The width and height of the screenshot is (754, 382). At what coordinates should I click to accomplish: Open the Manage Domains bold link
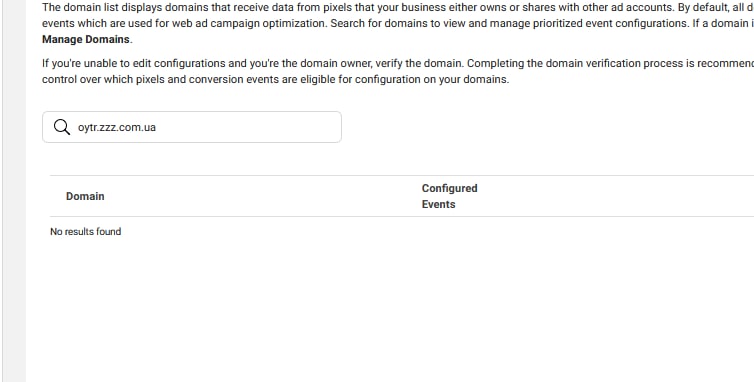pyautogui.click(x=86, y=39)
